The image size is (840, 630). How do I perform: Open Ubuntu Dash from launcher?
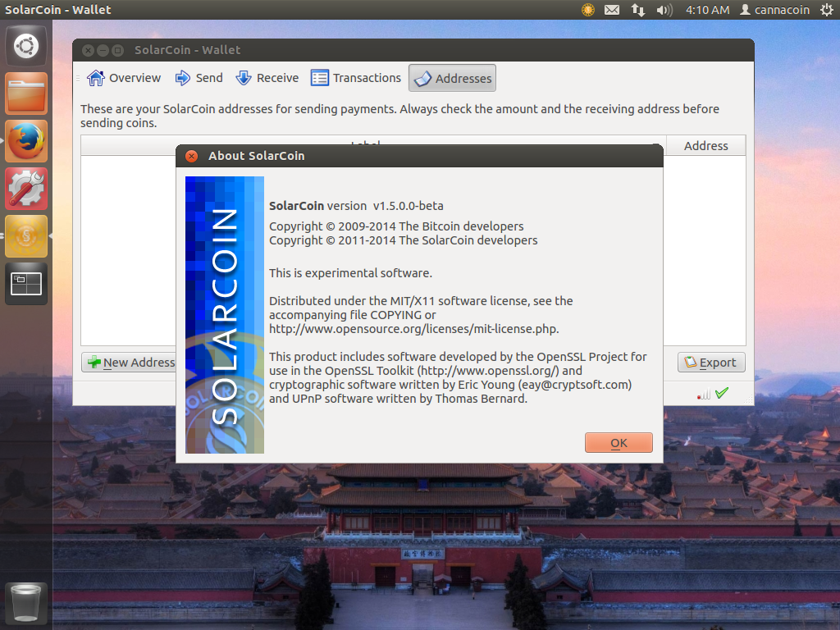pos(26,46)
